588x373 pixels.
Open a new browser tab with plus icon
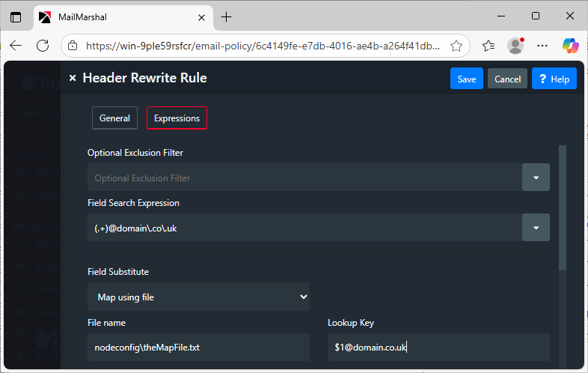227,16
